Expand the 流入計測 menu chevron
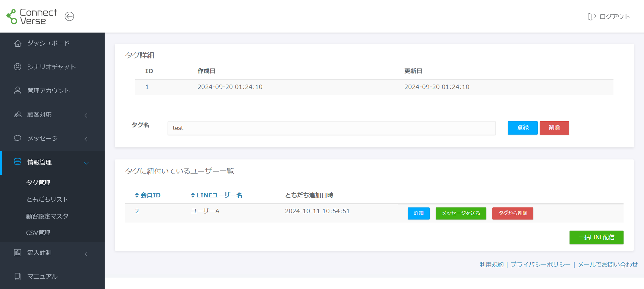644x289 pixels. [86, 253]
